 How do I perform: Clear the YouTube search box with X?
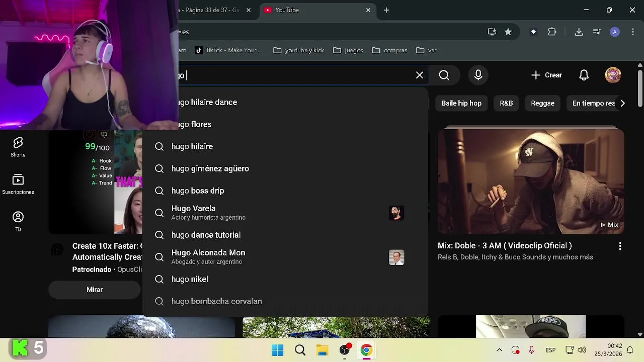pos(420,75)
